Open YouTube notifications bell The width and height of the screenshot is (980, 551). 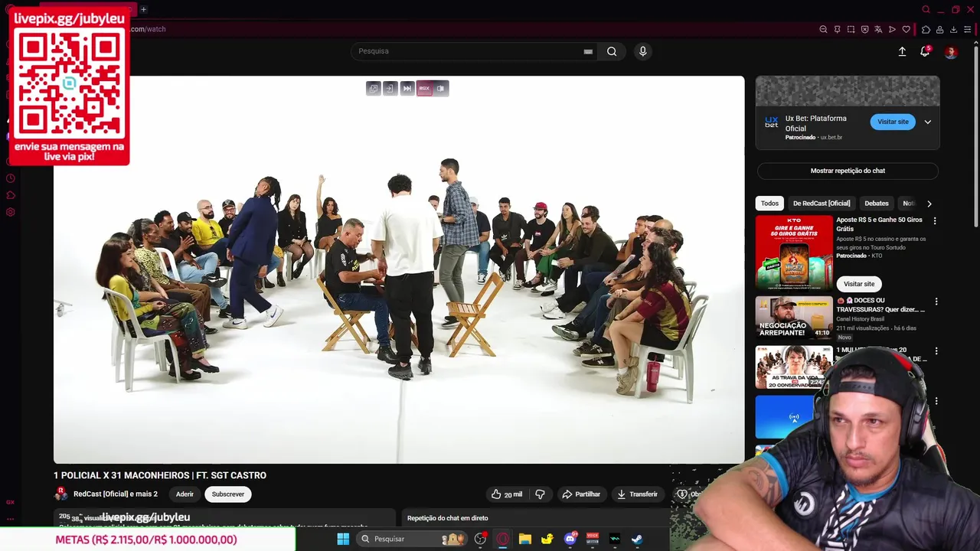coord(925,51)
